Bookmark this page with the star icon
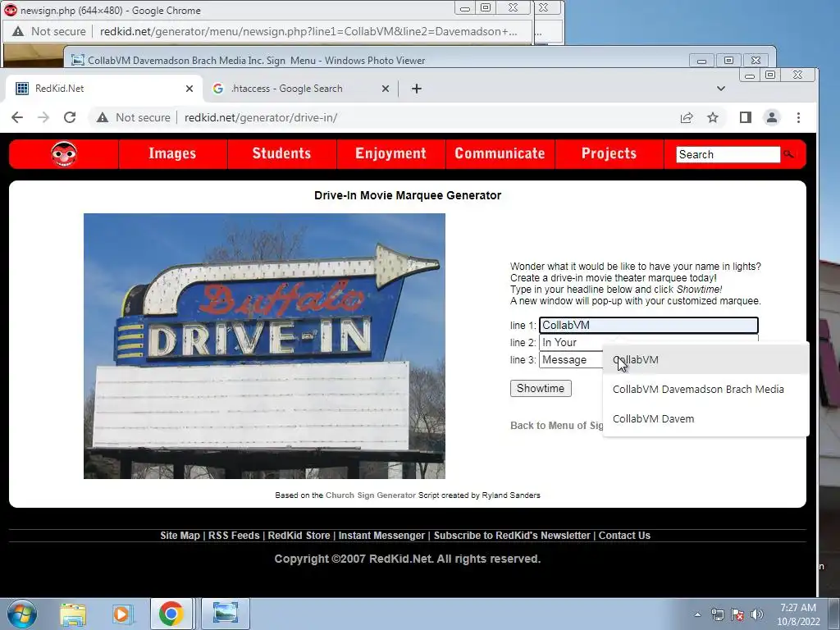 click(713, 117)
